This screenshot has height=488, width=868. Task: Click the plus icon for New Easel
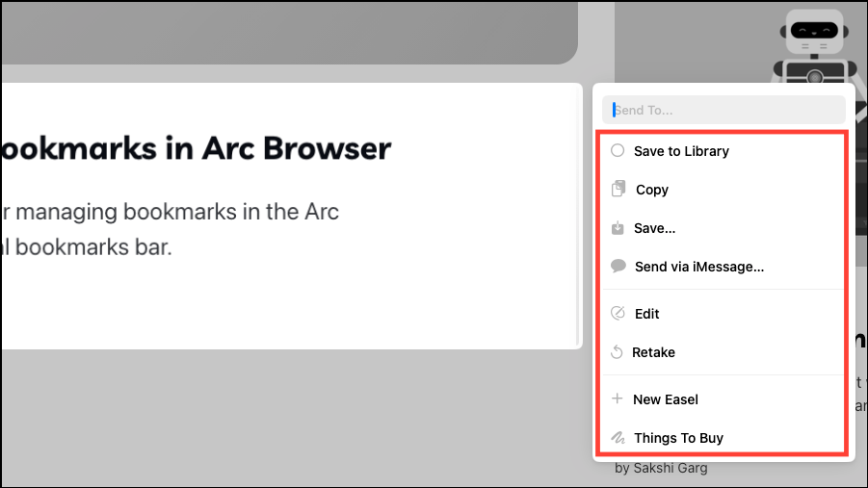617,398
